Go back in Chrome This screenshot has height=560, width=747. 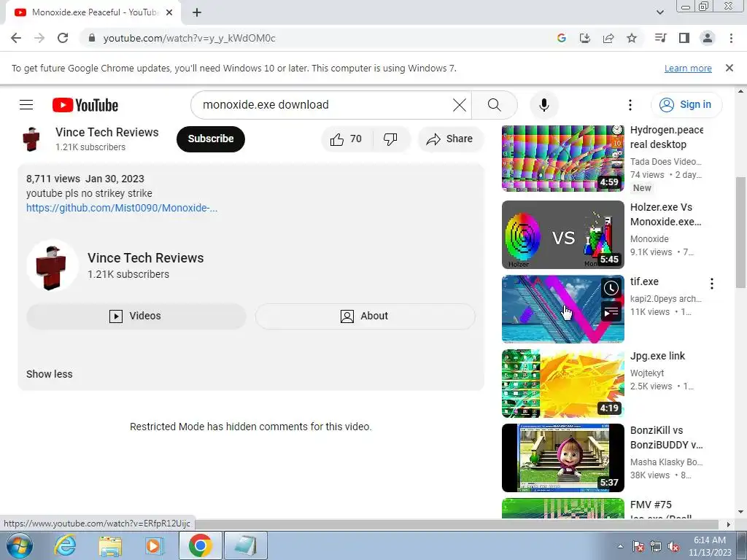[x=16, y=38]
